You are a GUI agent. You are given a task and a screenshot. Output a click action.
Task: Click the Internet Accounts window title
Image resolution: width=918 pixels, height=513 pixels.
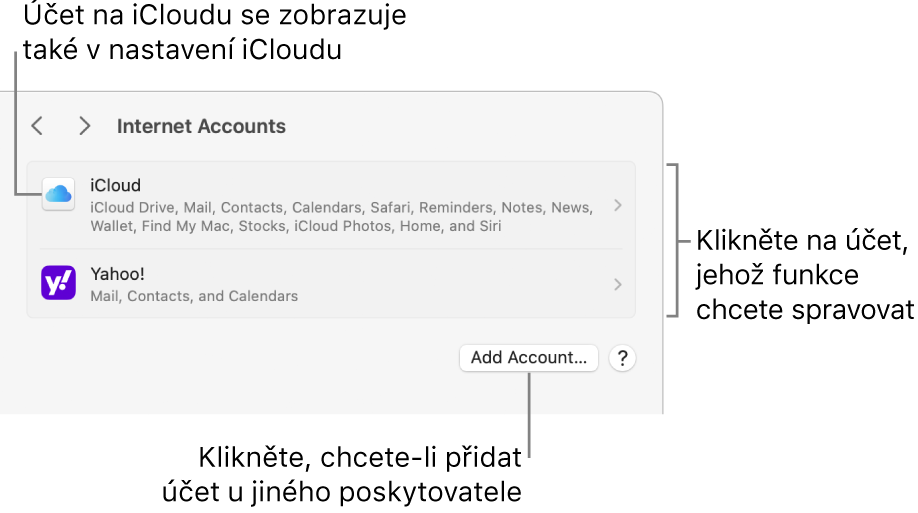201,126
